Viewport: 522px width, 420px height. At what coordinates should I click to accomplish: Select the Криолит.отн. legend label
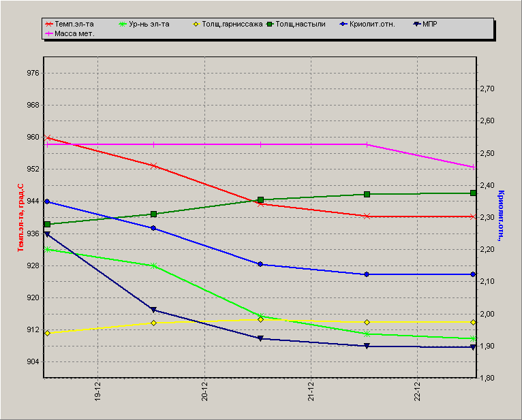[x=372, y=25]
